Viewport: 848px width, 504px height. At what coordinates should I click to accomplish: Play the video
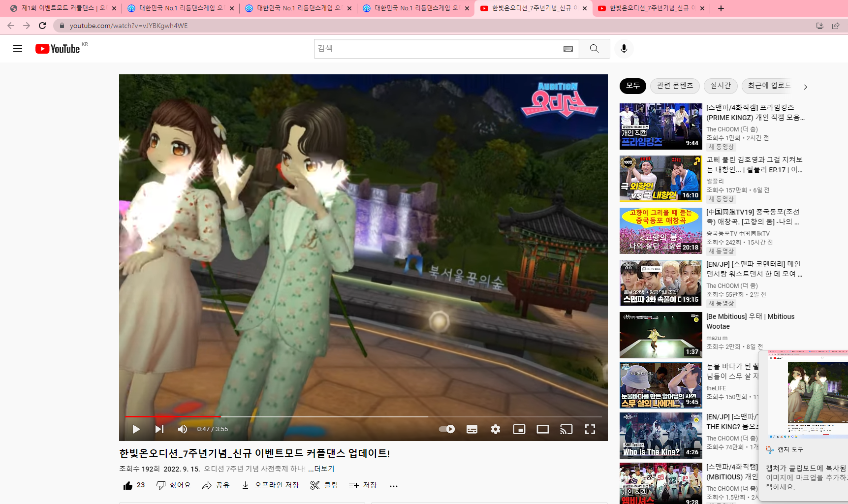(136, 429)
